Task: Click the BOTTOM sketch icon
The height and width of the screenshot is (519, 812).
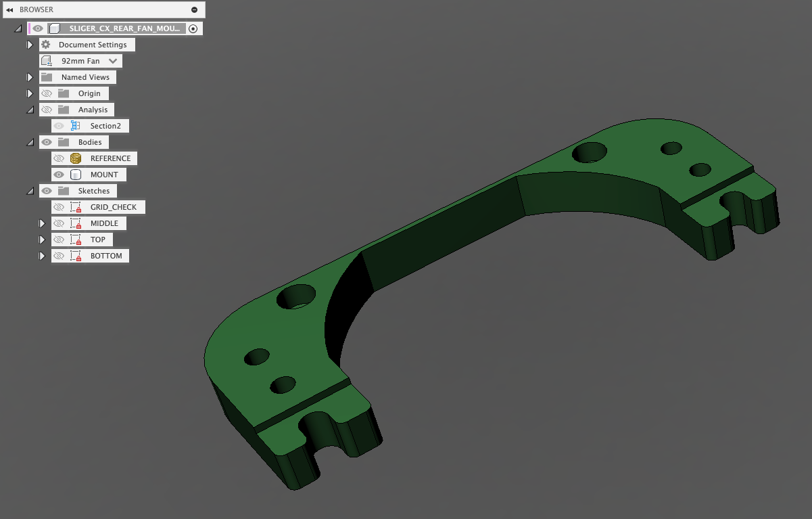Action: [x=76, y=256]
